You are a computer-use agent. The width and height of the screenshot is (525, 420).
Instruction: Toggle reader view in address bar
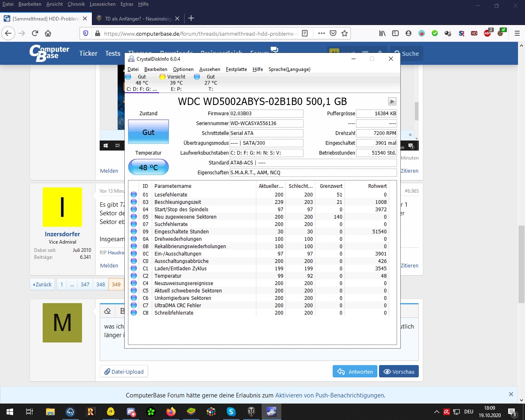(305, 33)
